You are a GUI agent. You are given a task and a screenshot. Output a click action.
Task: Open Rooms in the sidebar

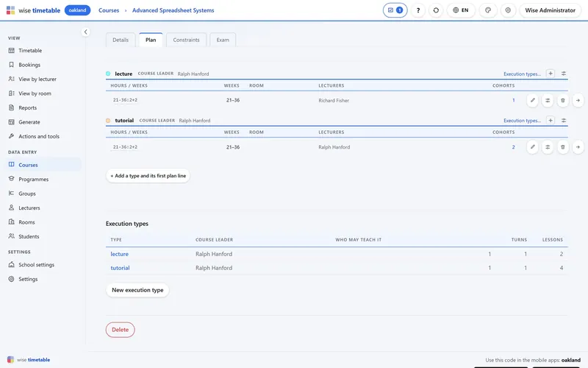point(26,222)
